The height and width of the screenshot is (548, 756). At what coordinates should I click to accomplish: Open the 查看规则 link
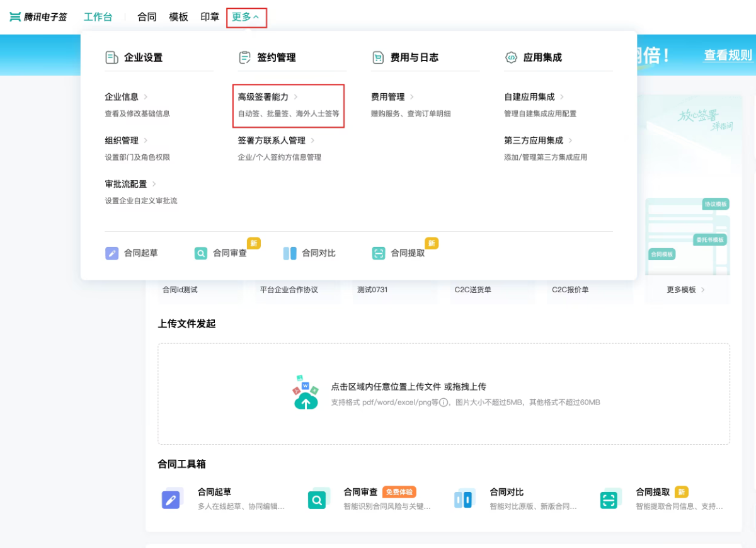click(x=729, y=55)
